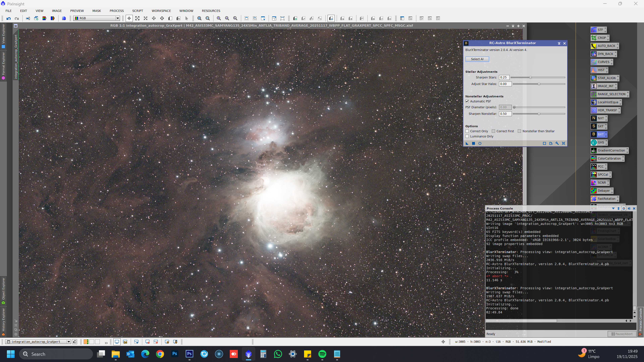Open the SCRIPT menu
Viewport: 644px width, 362px height.
pos(138,11)
